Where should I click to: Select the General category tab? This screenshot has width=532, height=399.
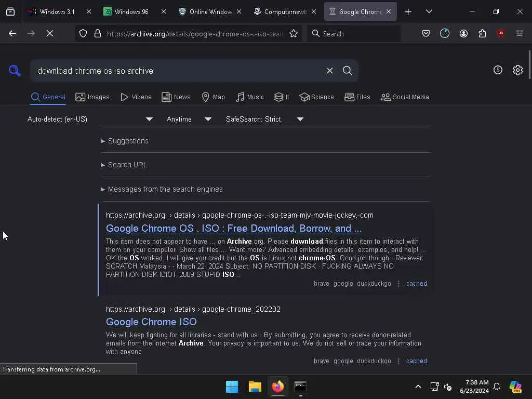click(x=48, y=97)
